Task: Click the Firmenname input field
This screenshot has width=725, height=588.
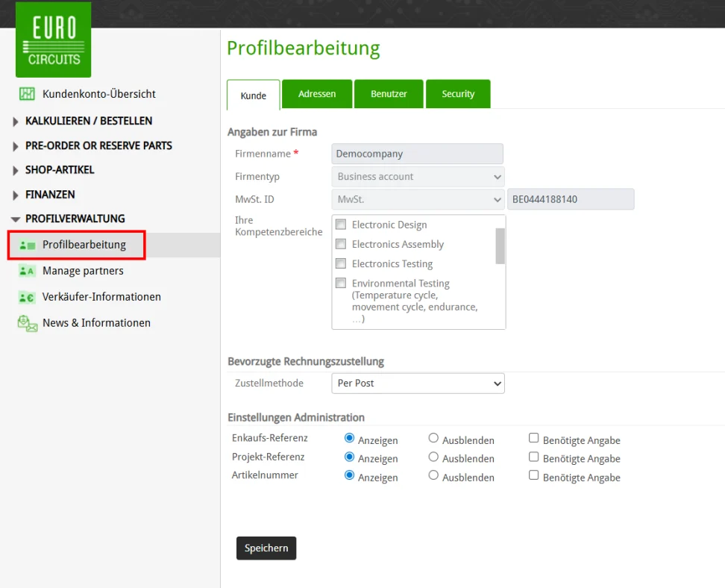Action: coord(417,154)
